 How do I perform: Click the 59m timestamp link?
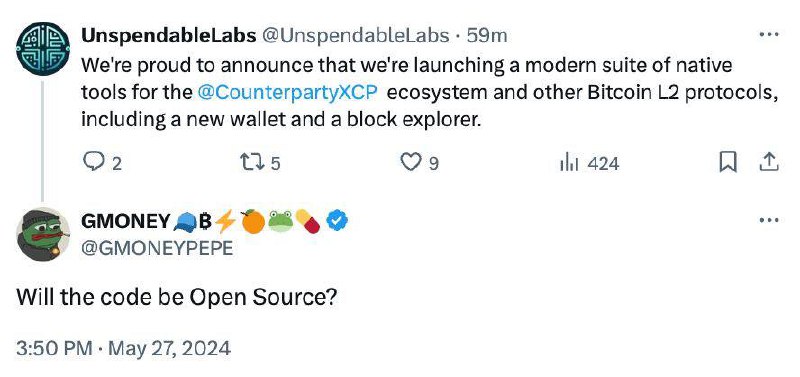pyautogui.click(x=487, y=35)
